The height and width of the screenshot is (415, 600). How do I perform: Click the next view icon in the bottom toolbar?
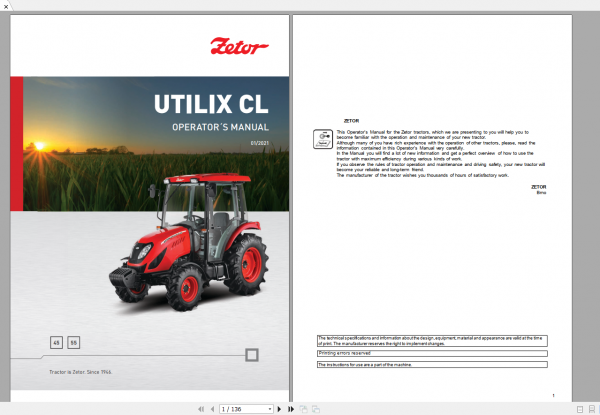(316, 409)
